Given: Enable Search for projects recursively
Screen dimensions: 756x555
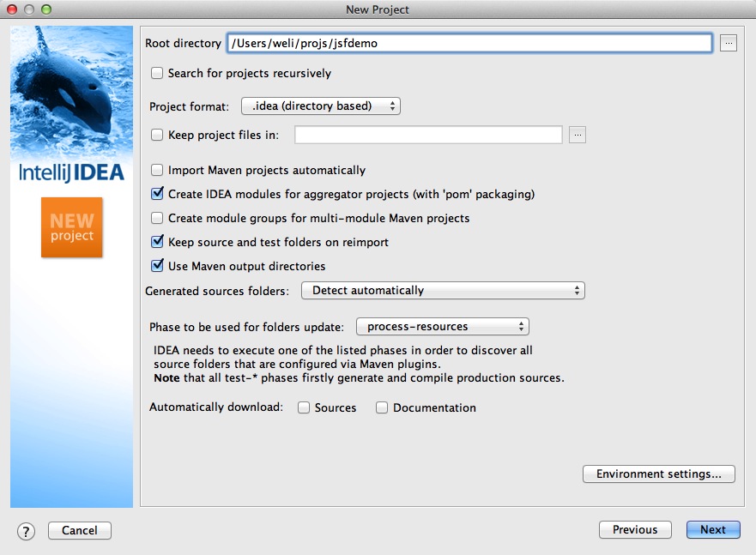Looking at the screenshot, I should click(x=157, y=74).
